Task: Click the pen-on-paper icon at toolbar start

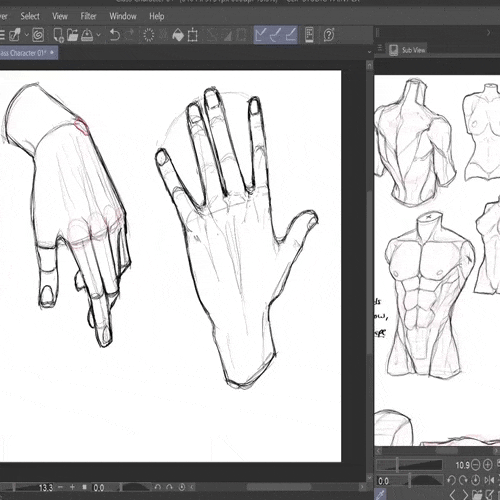Action: pos(15,35)
